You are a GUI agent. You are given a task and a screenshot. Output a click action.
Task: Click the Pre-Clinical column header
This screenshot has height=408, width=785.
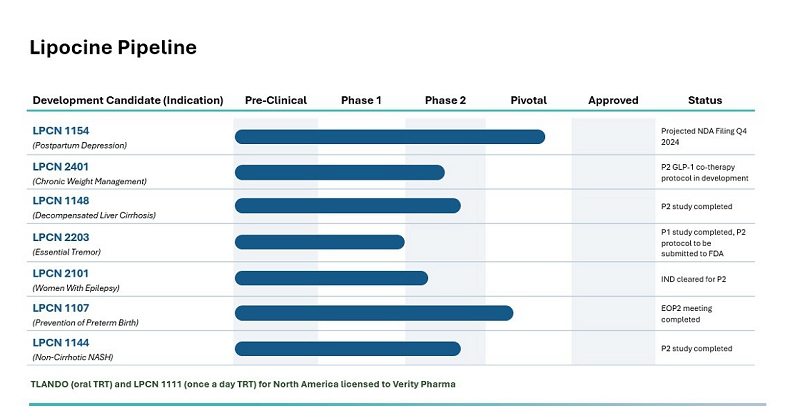(x=276, y=100)
